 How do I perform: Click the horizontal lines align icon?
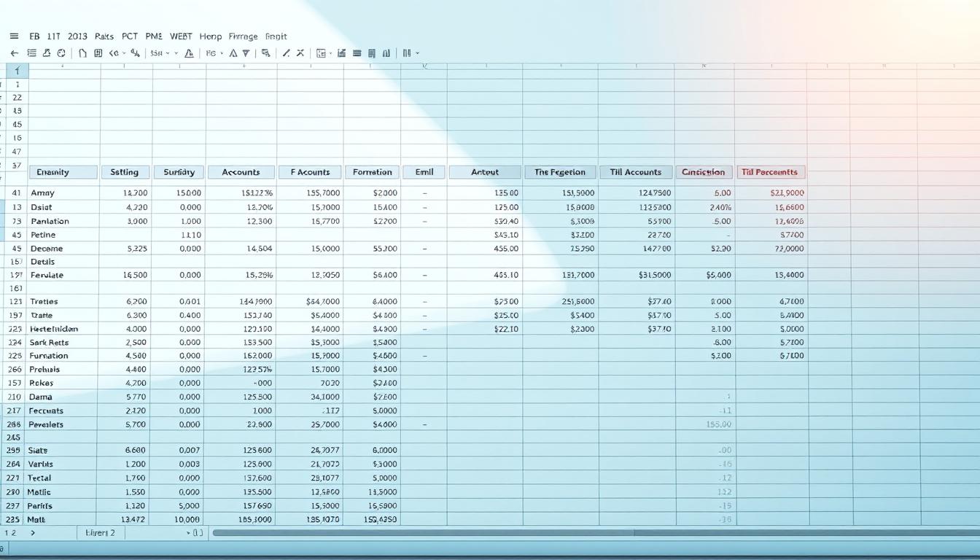[357, 53]
